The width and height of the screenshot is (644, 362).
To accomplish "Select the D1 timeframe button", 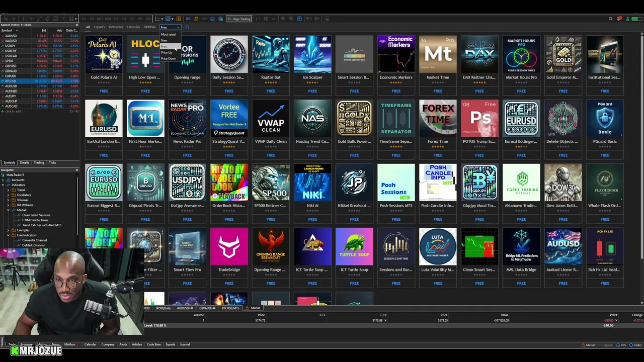I will [132, 19].
